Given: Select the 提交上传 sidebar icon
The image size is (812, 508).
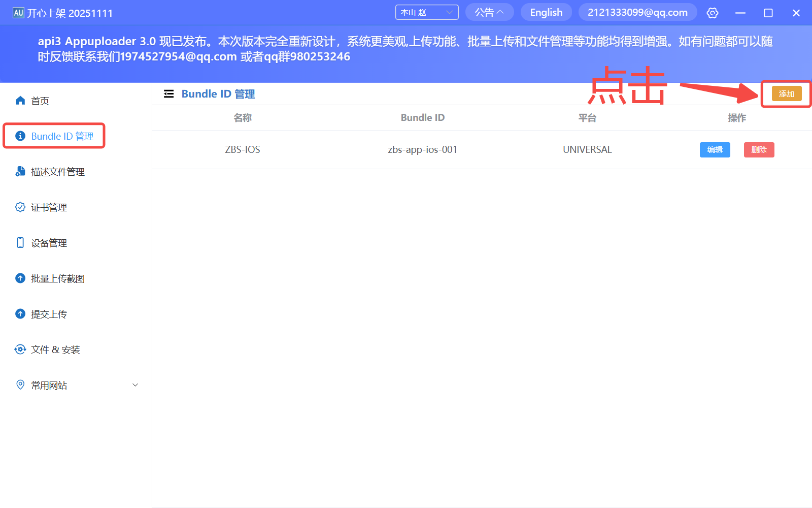Looking at the screenshot, I should pos(20,313).
